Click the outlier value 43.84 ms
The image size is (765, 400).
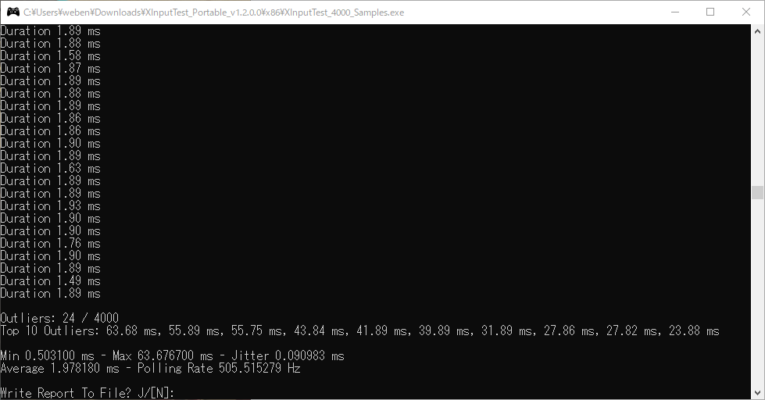point(320,331)
